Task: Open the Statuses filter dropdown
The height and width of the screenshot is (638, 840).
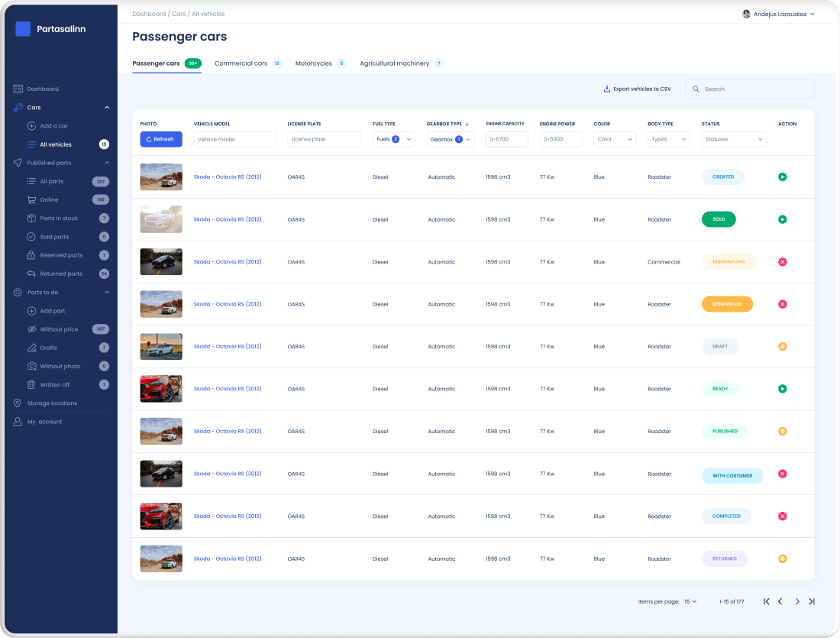Action: pos(734,140)
